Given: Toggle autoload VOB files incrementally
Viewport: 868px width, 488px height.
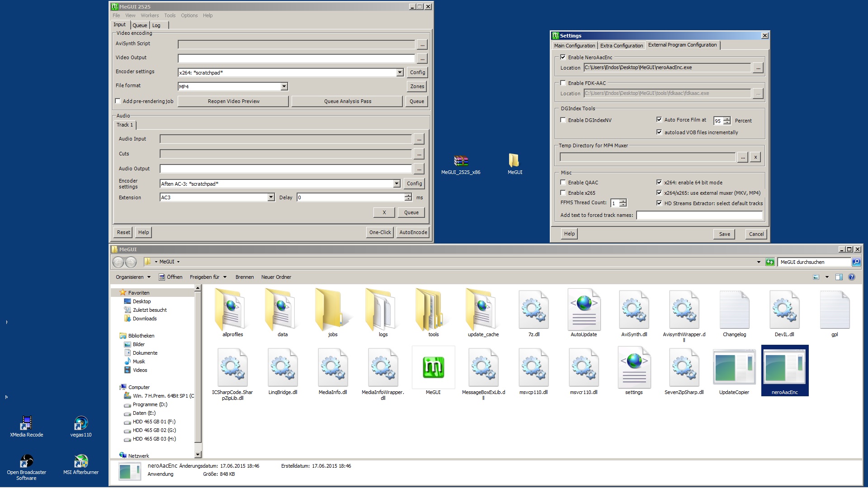Looking at the screenshot, I should click(x=659, y=132).
